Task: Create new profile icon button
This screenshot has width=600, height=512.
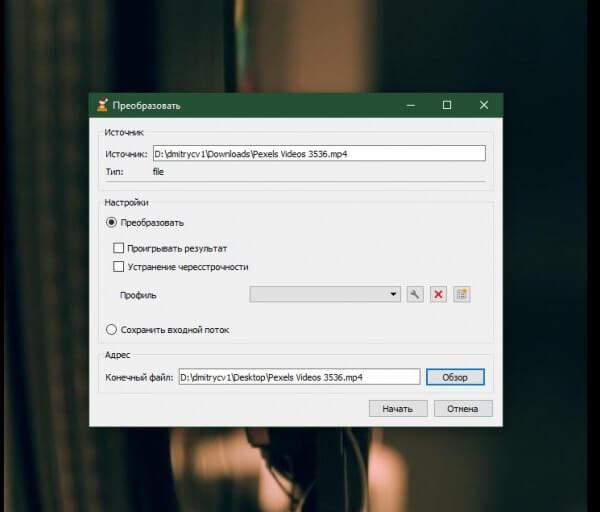Action: pyautogui.click(x=462, y=294)
